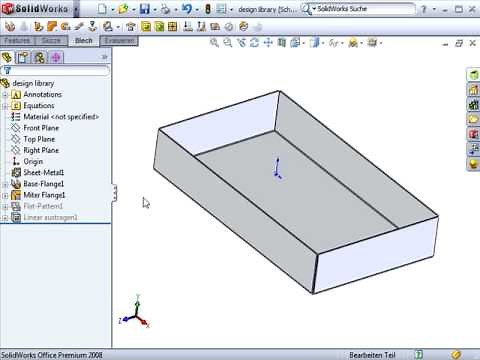Viewport: 480px width, 360px height.
Task: Expand the Annotations tree node
Action: [x=5, y=95]
